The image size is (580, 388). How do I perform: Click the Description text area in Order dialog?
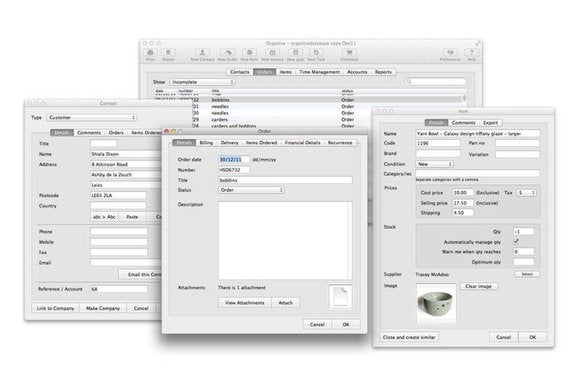coord(285,240)
